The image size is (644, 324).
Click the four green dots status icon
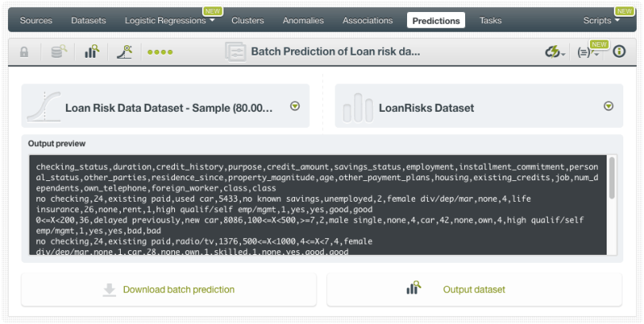[x=160, y=52]
